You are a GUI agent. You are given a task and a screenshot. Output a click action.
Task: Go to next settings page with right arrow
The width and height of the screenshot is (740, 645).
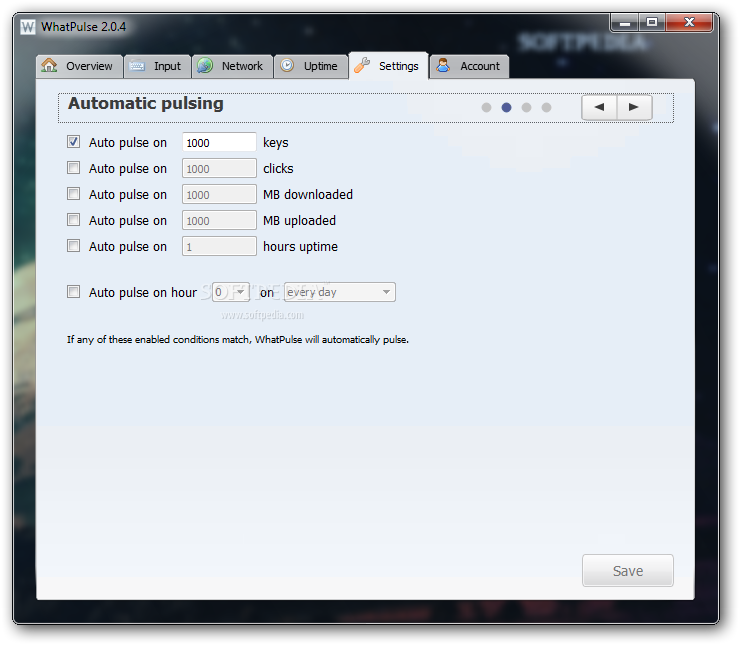[634, 107]
